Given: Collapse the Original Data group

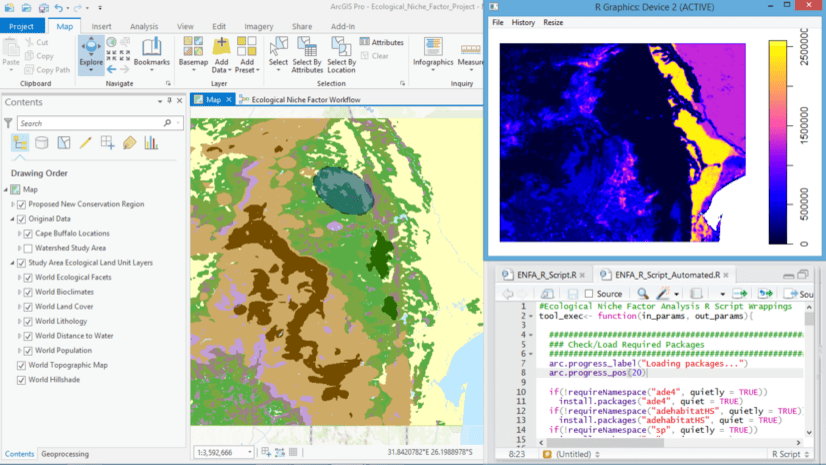Looking at the screenshot, I should pos(13,219).
